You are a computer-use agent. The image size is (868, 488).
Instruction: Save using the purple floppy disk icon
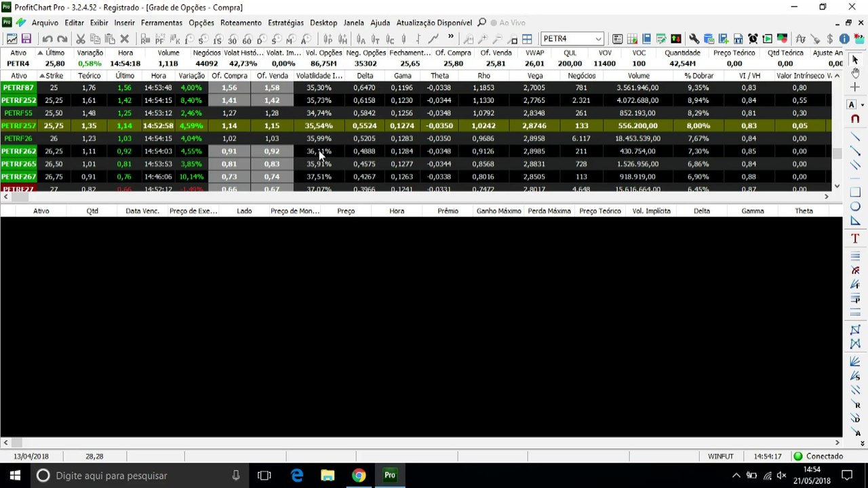26,39
